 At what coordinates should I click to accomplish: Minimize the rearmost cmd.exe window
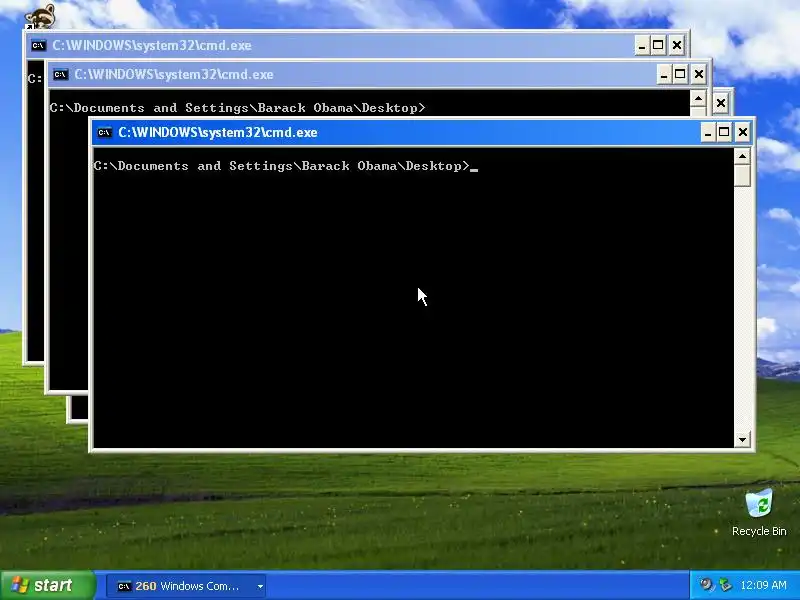[x=642, y=45]
